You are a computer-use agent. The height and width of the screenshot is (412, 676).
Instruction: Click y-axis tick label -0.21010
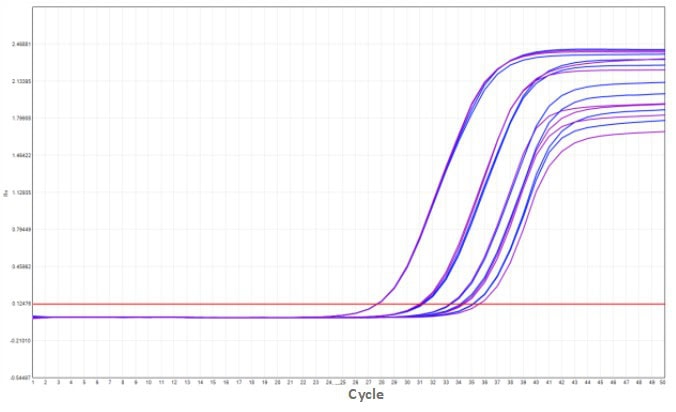point(22,341)
